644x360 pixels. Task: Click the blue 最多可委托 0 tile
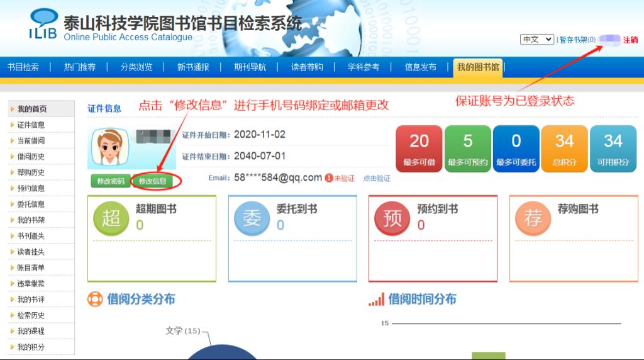click(516, 149)
